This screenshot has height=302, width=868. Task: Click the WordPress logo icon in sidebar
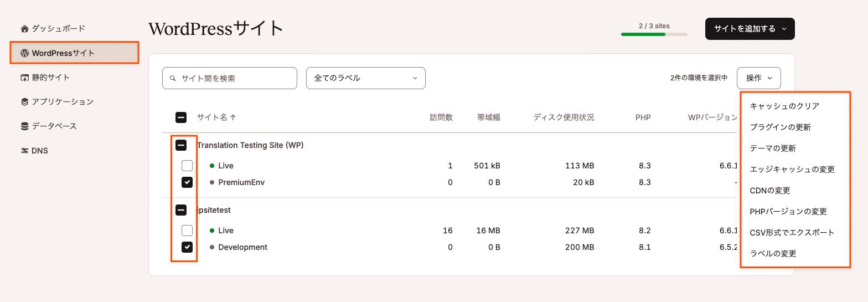click(x=24, y=53)
